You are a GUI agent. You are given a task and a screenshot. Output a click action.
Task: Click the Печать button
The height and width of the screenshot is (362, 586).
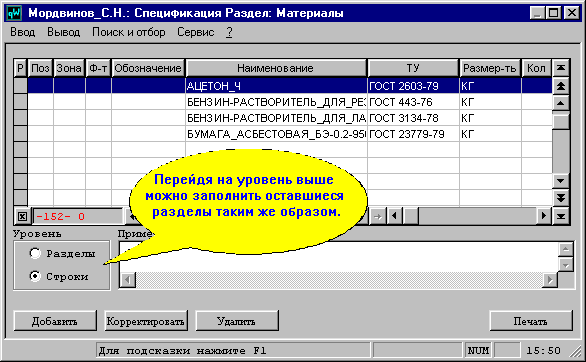531,321
